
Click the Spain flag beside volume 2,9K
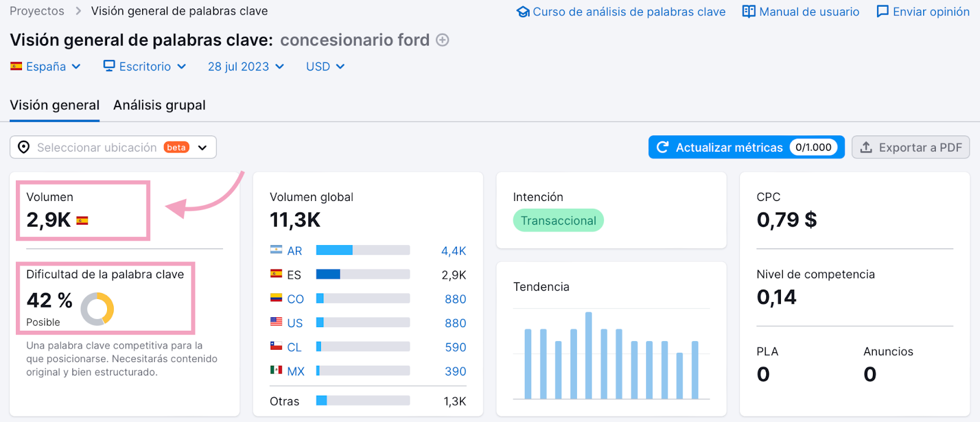82,220
